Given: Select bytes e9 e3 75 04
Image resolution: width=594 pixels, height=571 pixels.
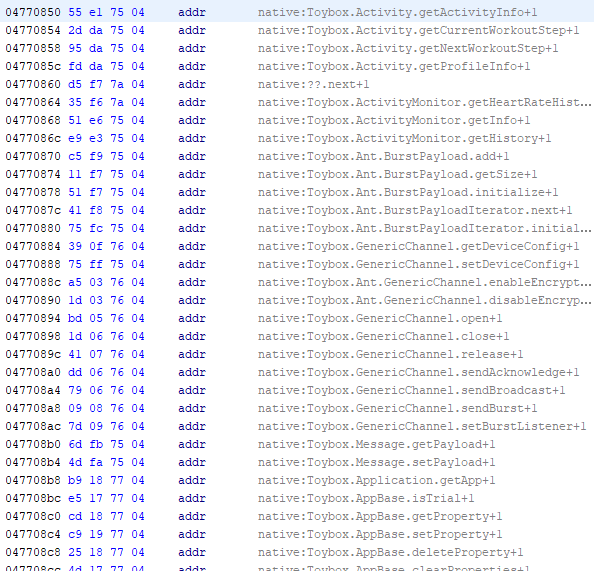Looking at the screenshot, I should pos(106,138).
